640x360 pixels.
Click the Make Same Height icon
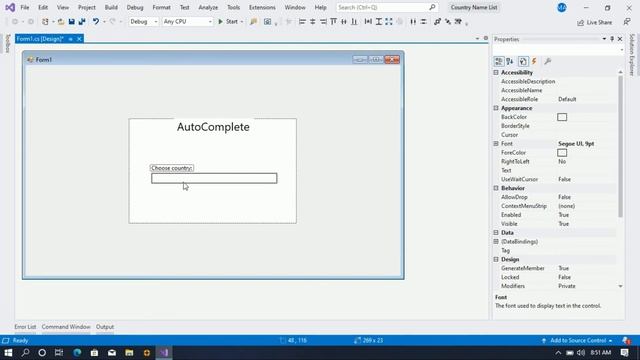coord(379,22)
